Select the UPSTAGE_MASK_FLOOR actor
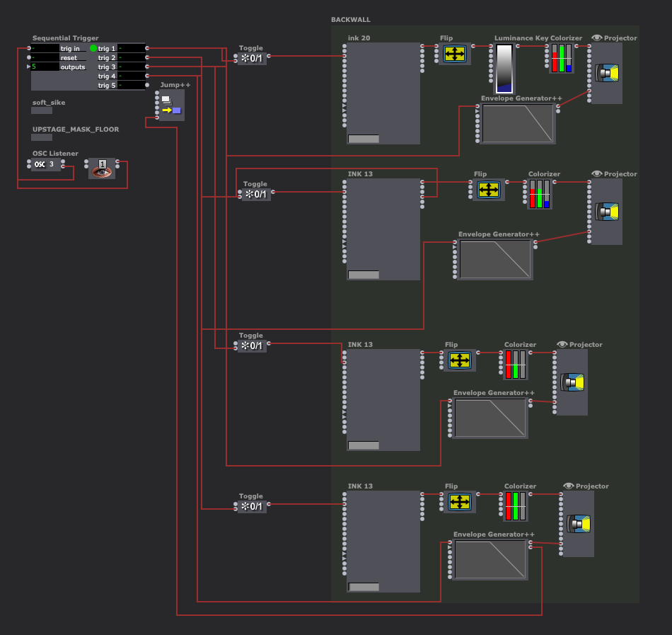The width and height of the screenshot is (672, 635). click(x=42, y=137)
